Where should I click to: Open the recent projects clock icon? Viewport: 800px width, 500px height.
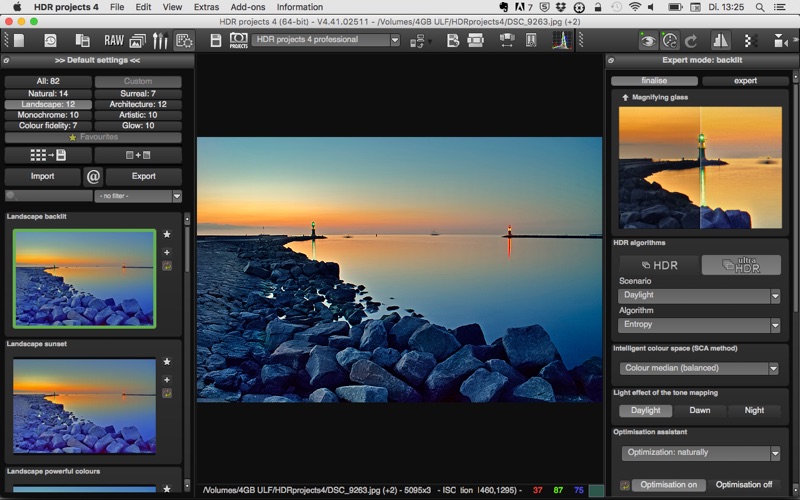coord(51,40)
